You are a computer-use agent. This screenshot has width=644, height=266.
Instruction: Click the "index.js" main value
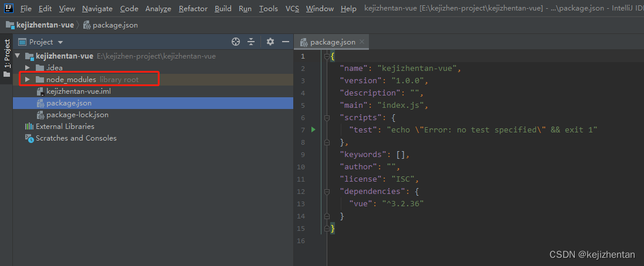pos(401,105)
